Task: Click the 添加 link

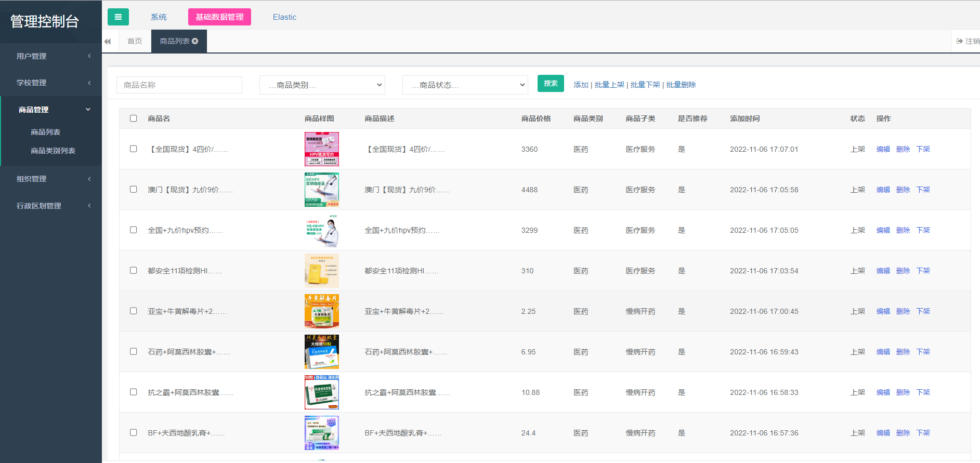Action: coord(581,85)
